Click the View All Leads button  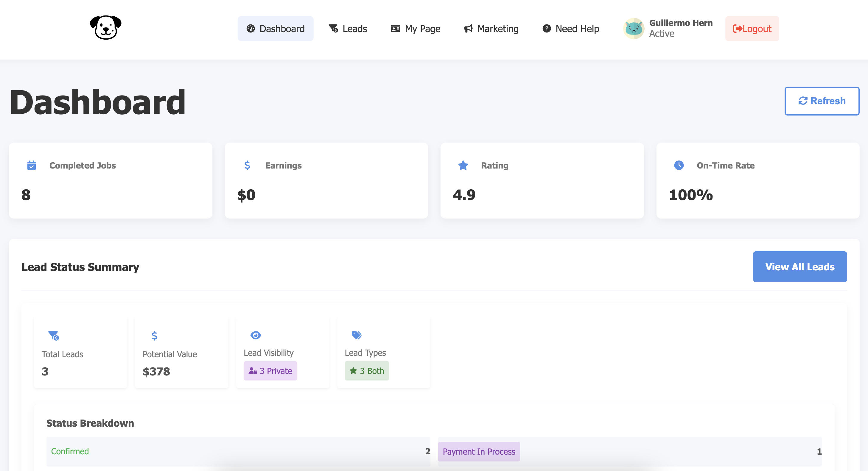pos(799,267)
